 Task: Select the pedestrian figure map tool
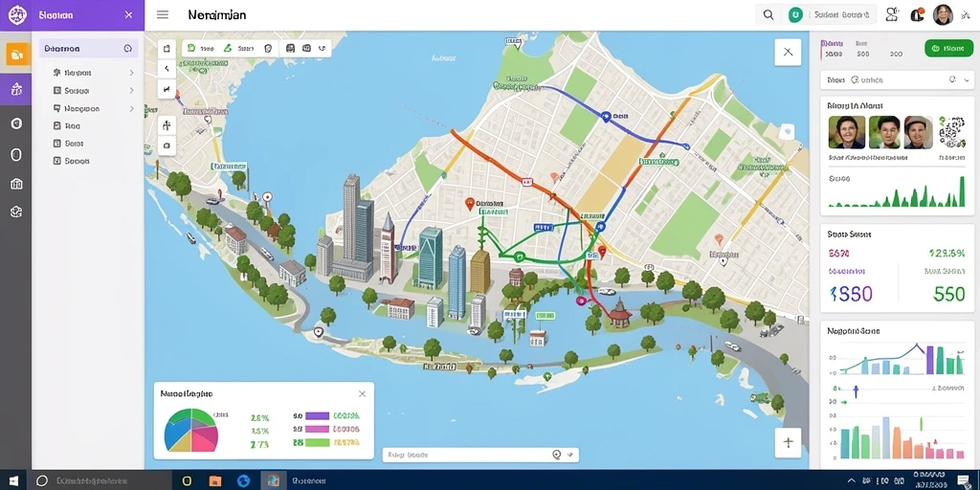pos(167,125)
